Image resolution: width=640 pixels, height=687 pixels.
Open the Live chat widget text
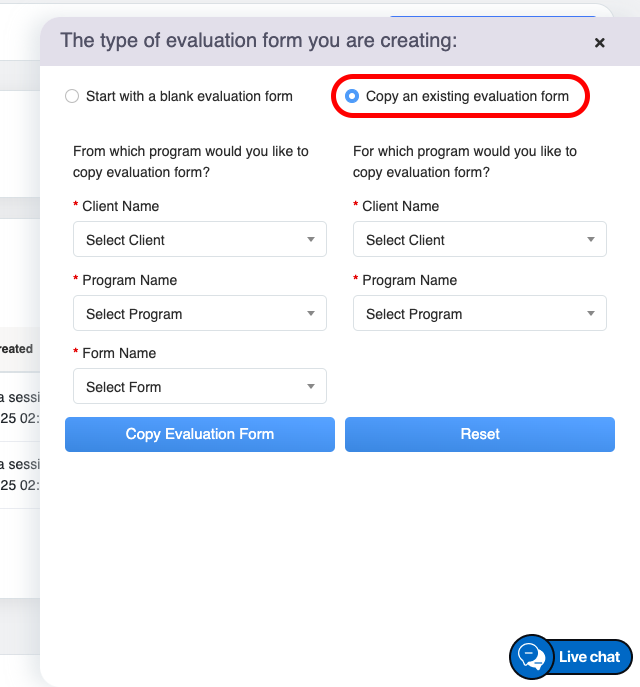coord(589,657)
